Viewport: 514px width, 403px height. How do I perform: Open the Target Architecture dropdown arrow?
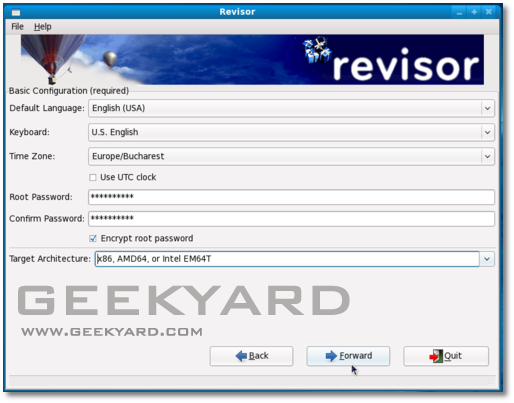point(487,259)
